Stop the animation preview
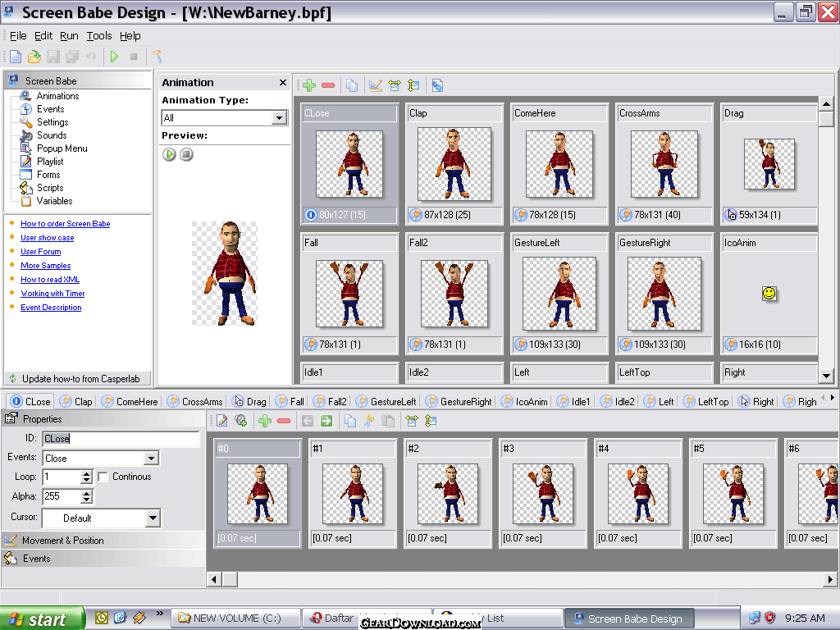This screenshot has width=840, height=630. [x=186, y=154]
